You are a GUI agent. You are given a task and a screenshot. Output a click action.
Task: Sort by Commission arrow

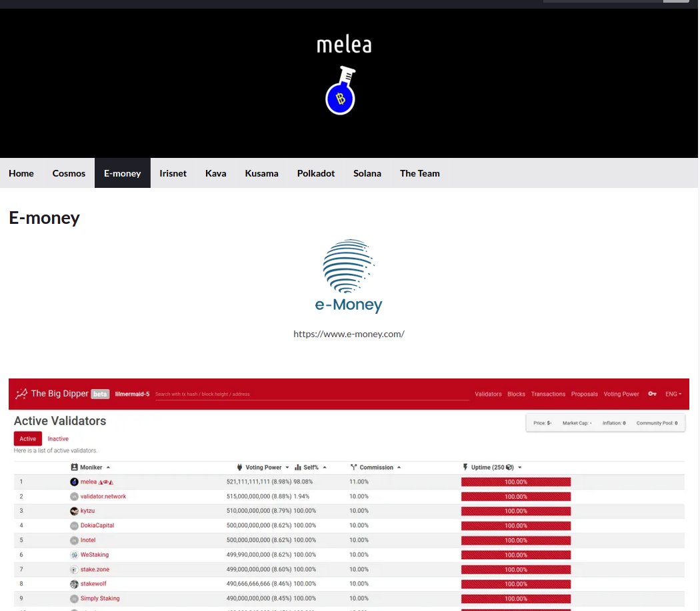click(x=399, y=467)
